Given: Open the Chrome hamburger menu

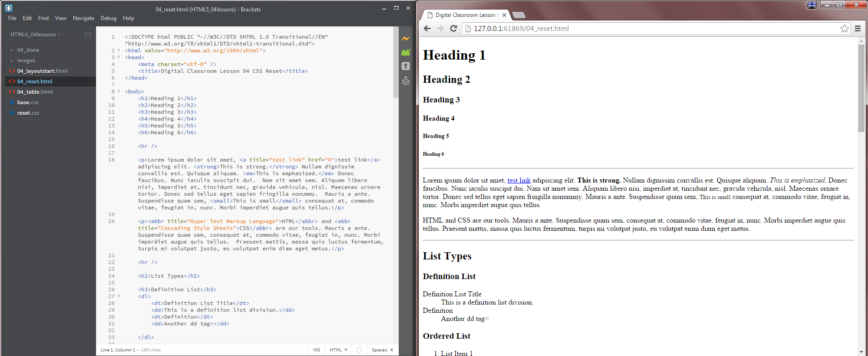Looking at the screenshot, I should [858, 28].
